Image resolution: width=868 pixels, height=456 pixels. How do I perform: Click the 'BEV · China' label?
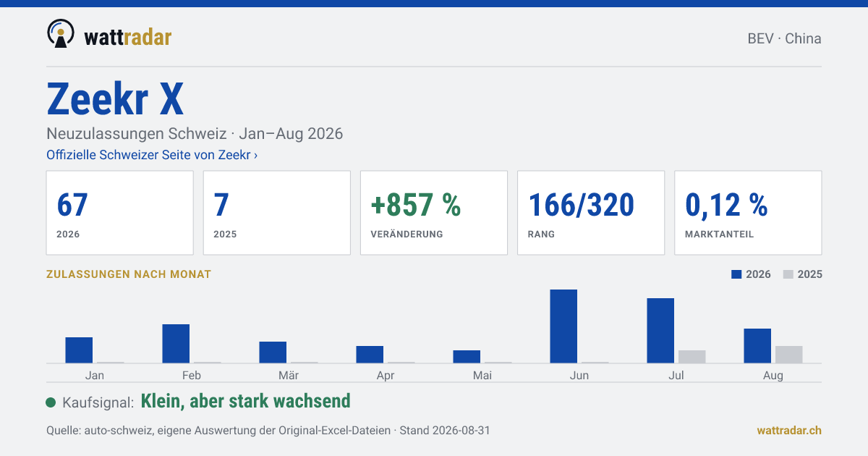tap(784, 38)
